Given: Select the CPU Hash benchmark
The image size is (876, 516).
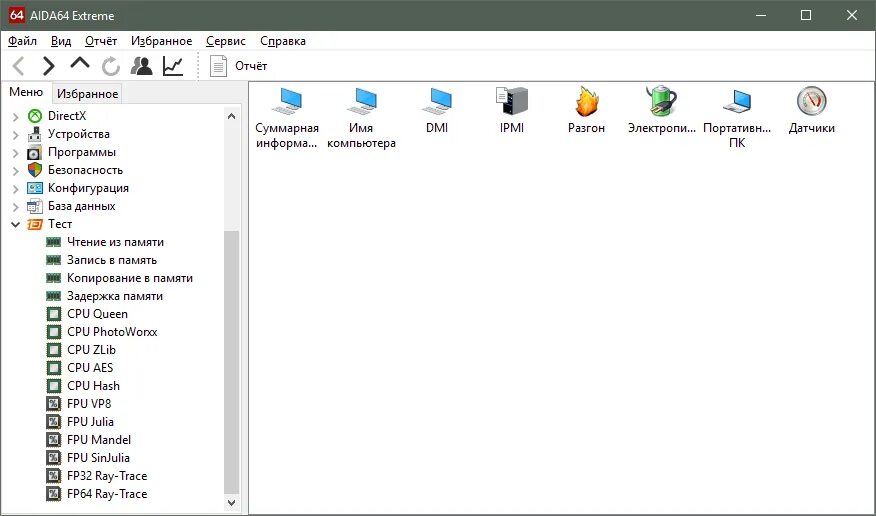Looking at the screenshot, I should point(93,386).
